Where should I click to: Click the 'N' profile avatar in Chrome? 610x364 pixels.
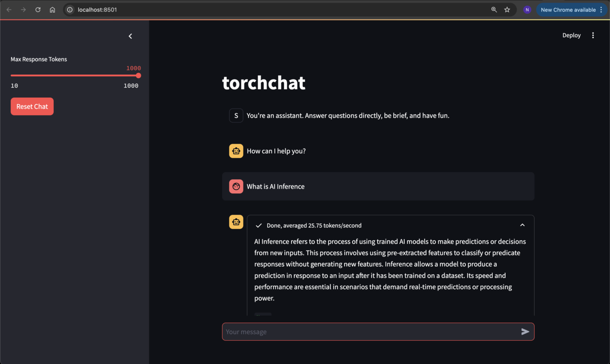(527, 10)
